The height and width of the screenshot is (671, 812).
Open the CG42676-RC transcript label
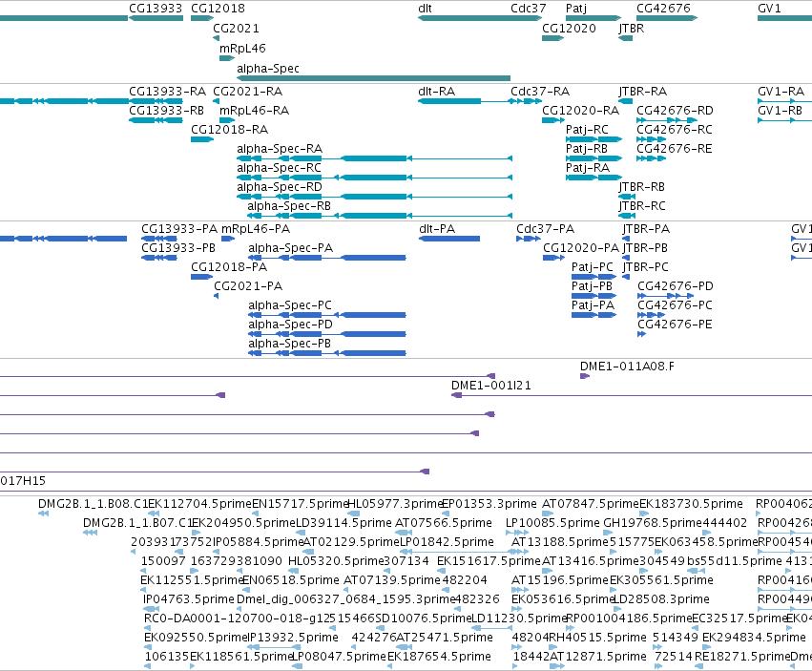point(675,130)
